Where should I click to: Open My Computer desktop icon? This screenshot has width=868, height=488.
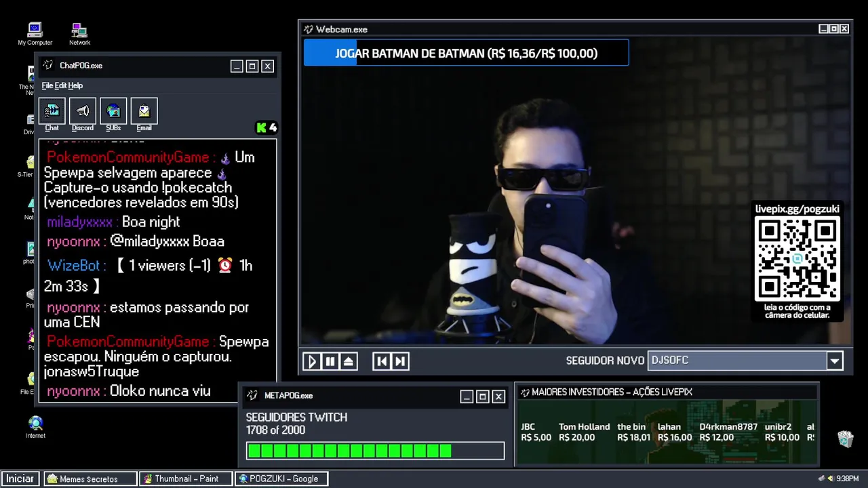pyautogui.click(x=35, y=33)
